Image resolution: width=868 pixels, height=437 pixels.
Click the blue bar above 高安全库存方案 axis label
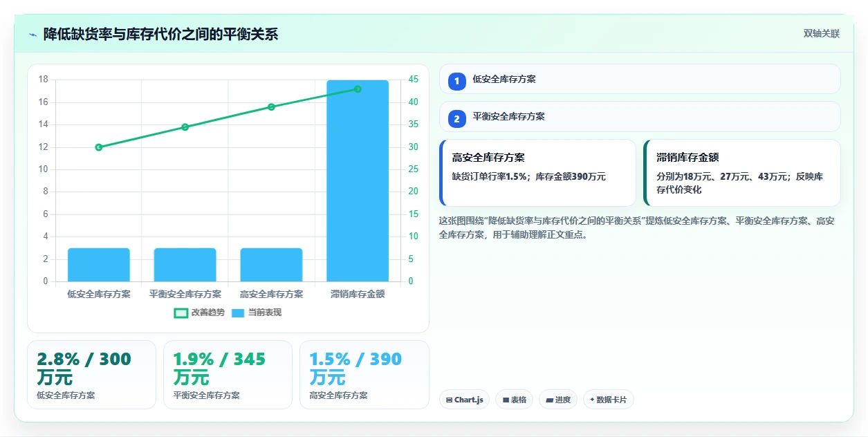(271, 265)
